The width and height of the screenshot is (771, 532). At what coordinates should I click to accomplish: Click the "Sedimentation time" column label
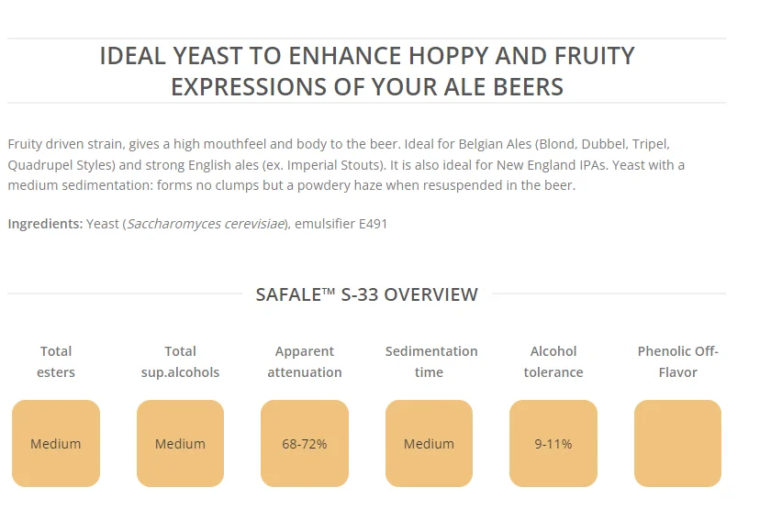coord(430,361)
